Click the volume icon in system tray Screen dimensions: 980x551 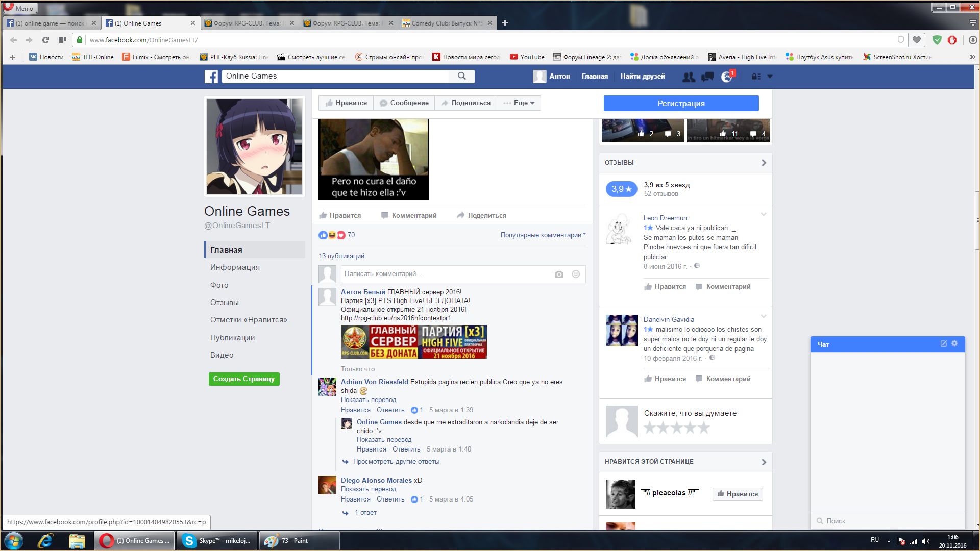tap(926, 541)
